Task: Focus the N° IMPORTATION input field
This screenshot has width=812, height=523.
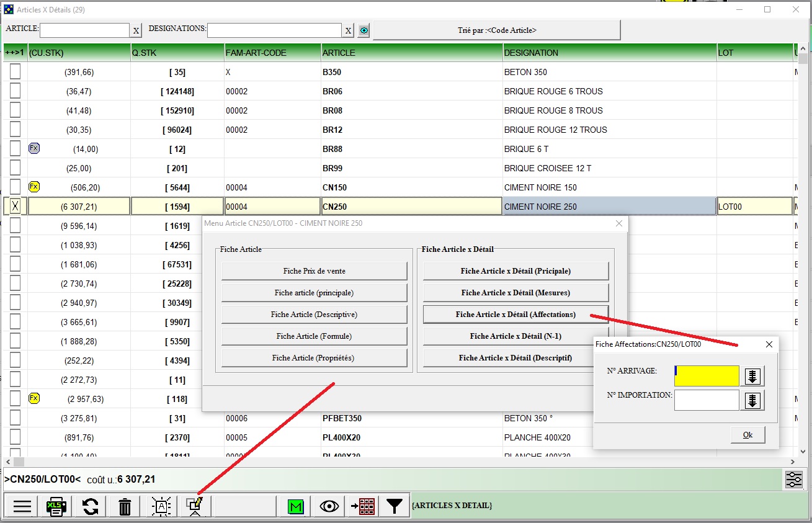Action: (707, 400)
